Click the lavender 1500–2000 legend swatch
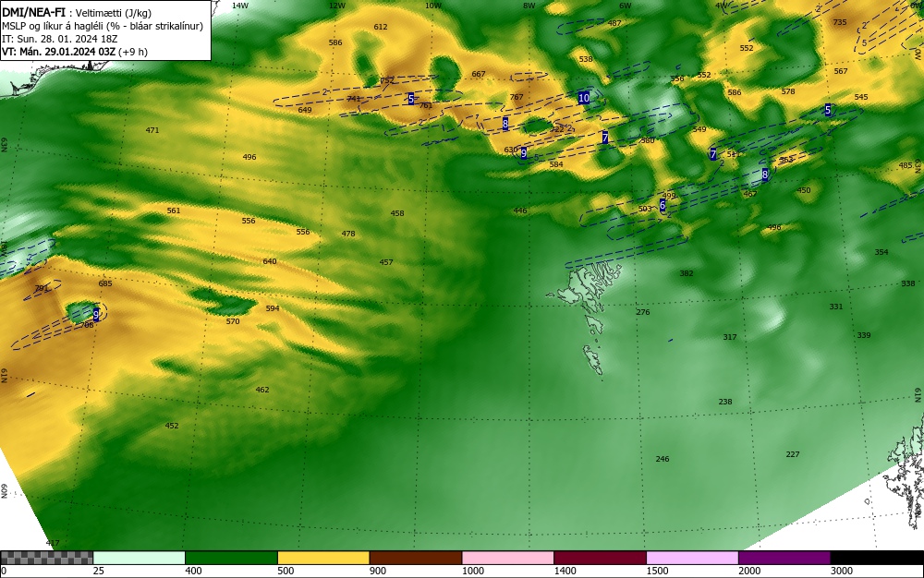The width and height of the screenshot is (924, 578). (x=692, y=558)
